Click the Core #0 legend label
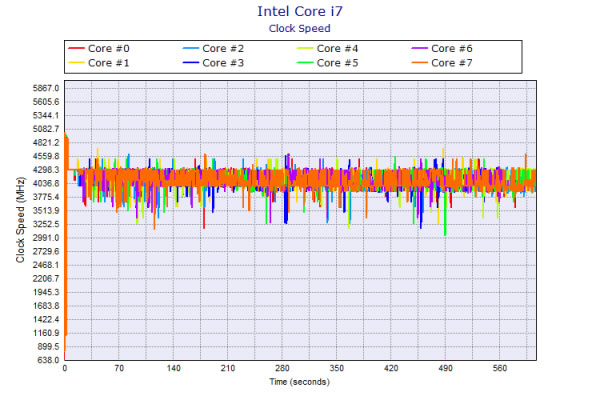The image size is (600, 400). 109,49
